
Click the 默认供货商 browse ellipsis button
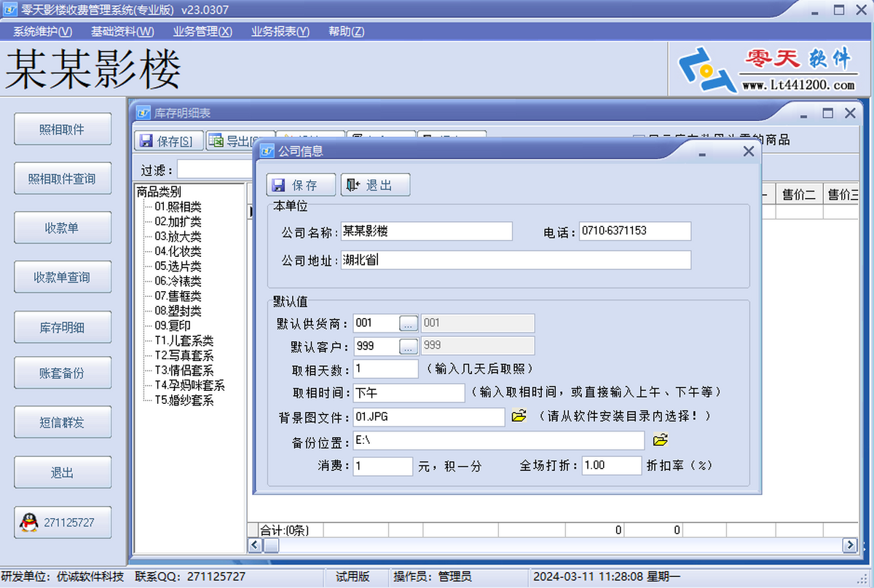click(409, 323)
